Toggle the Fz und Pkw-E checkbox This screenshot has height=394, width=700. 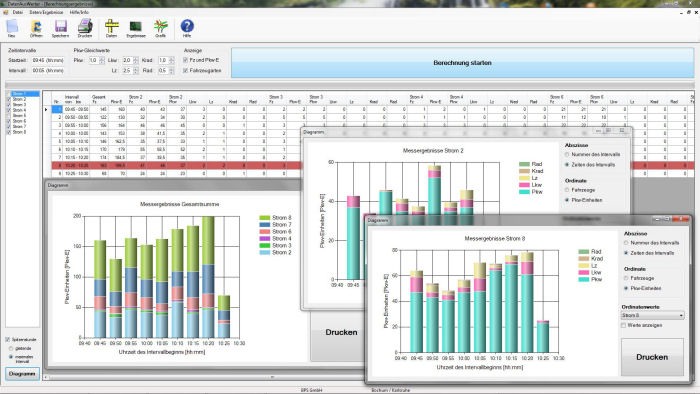click(186, 60)
